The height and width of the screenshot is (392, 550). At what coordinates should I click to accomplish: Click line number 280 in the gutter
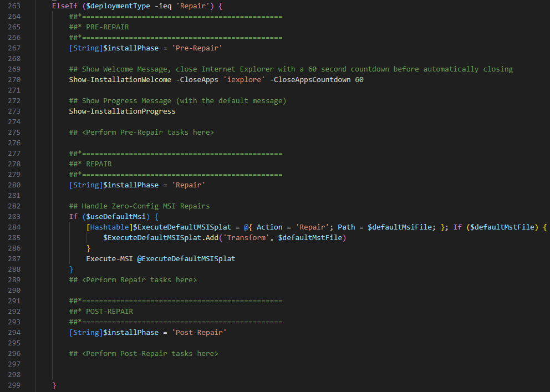13,185
